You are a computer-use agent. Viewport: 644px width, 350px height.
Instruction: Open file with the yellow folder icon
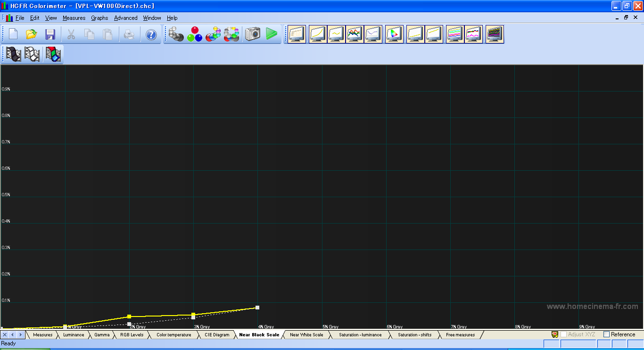(x=32, y=34)
